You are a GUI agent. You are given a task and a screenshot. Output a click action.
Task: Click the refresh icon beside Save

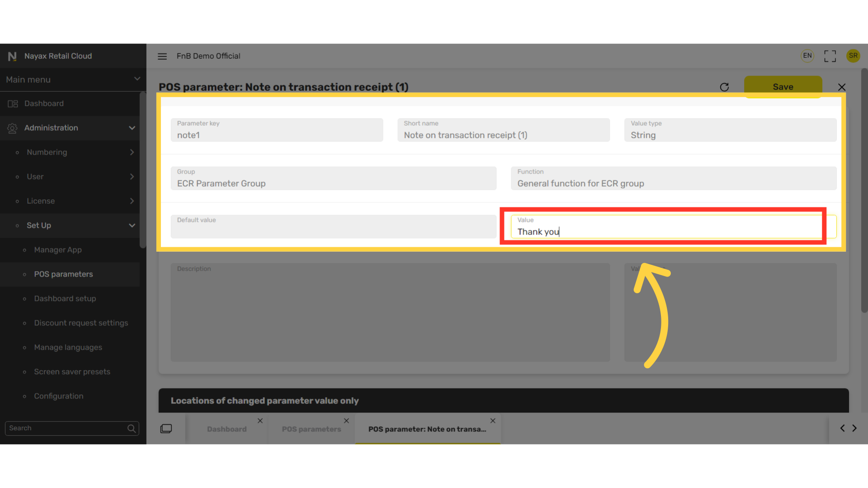click(x=724, y=87)
